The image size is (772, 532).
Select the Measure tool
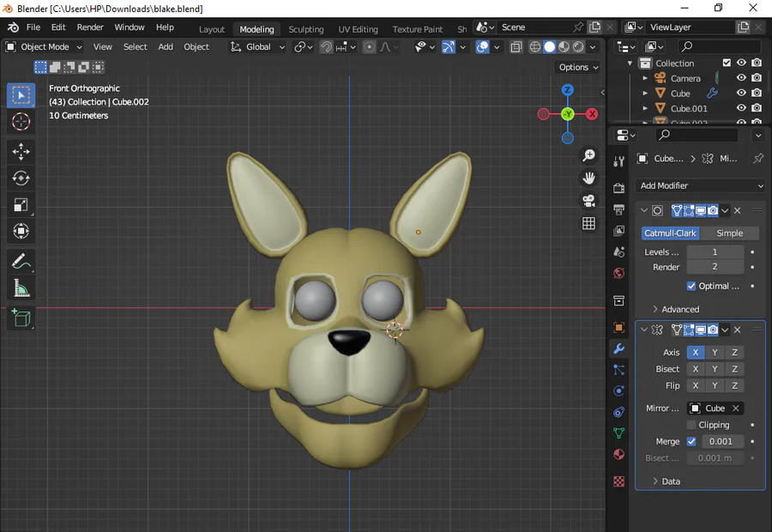coord(21,287)
